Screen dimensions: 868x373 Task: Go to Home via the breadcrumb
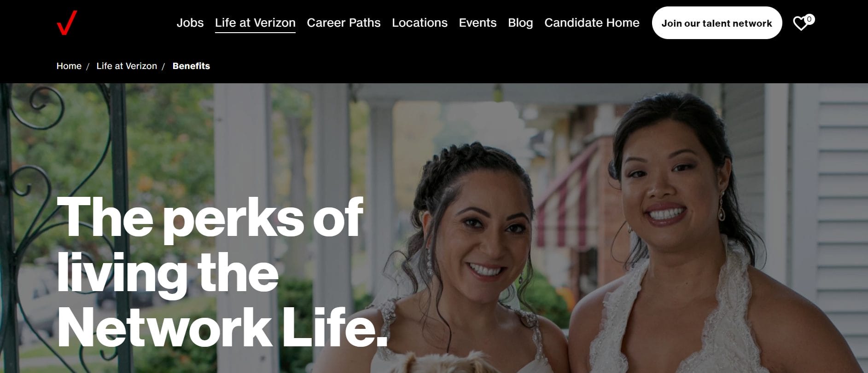[69, 66]
